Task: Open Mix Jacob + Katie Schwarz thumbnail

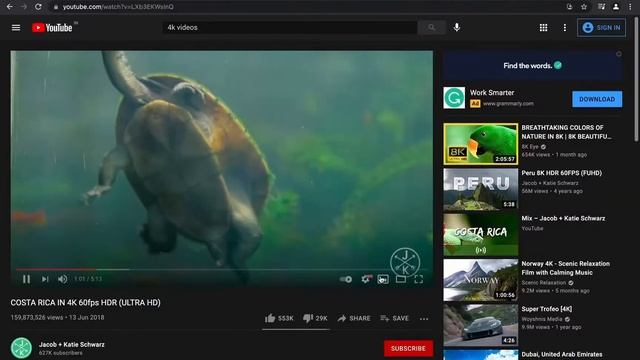Action: tap(480, 235)
